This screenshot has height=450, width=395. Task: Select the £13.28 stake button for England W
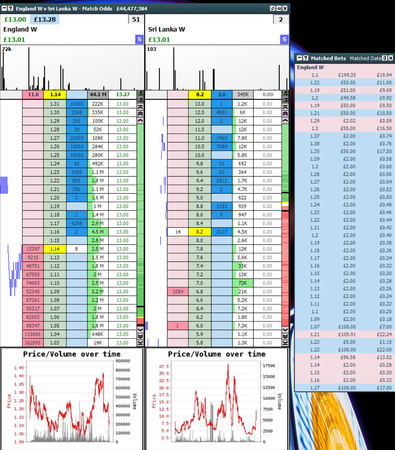click(x=45, y=19)
